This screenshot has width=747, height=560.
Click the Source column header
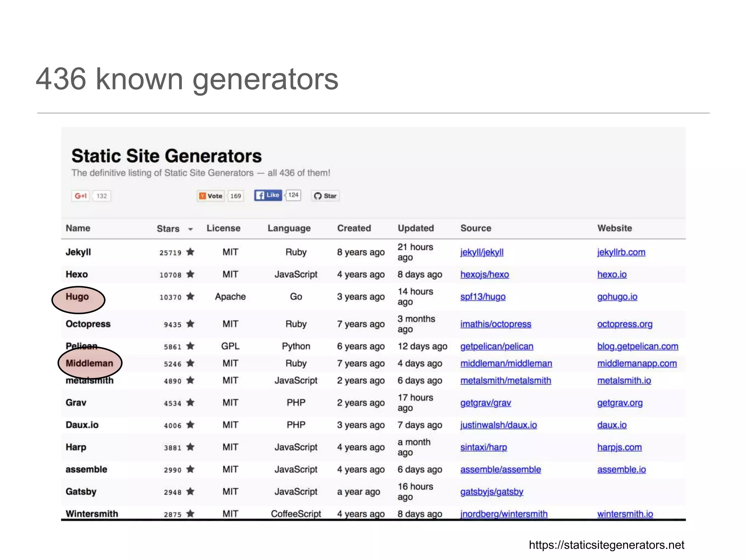coord(476,228)
